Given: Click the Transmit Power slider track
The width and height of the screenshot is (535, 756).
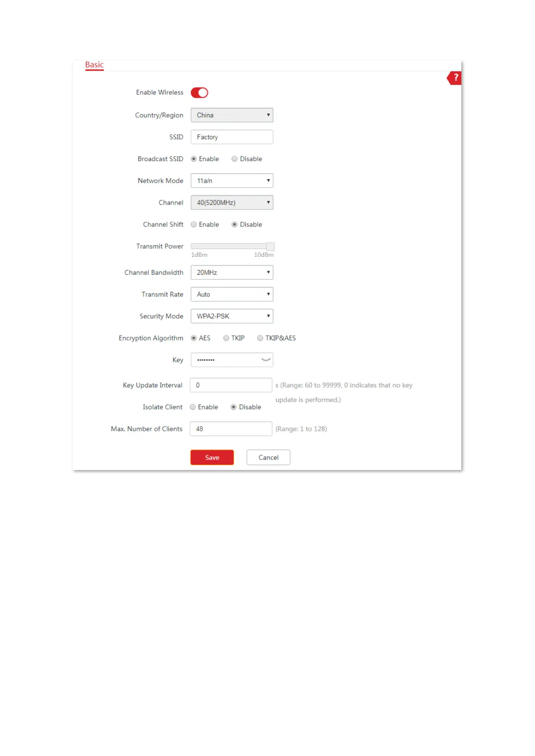Looking at the screenshot, I should [x=229, y=246].
